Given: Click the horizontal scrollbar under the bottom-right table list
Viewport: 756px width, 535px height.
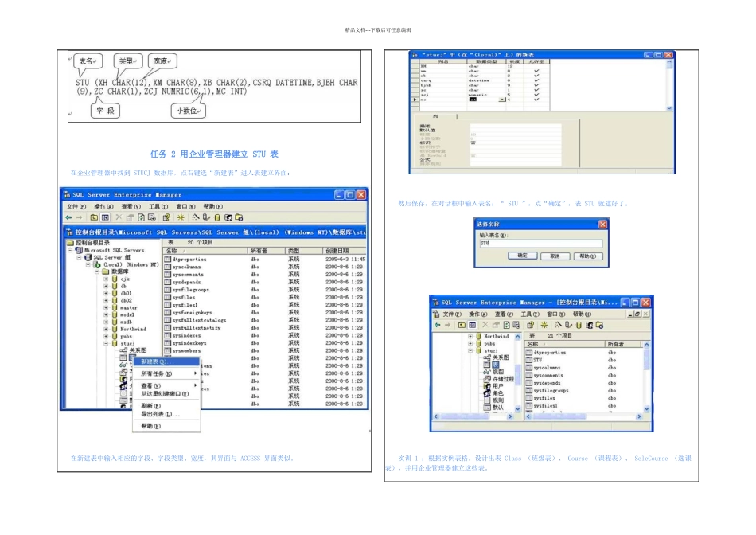Looking at the screenshot, I should click(583, 416).
